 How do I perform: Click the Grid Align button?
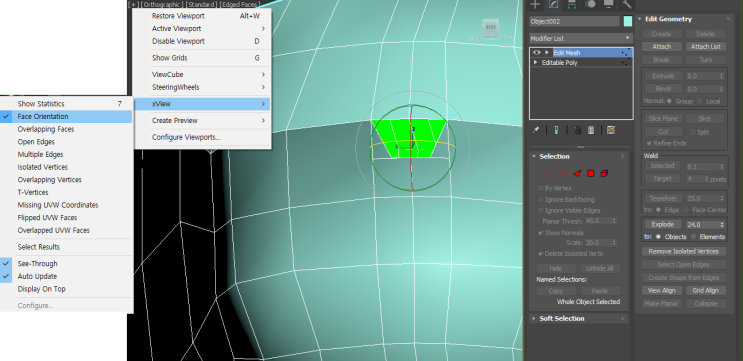tap(706, 290)
